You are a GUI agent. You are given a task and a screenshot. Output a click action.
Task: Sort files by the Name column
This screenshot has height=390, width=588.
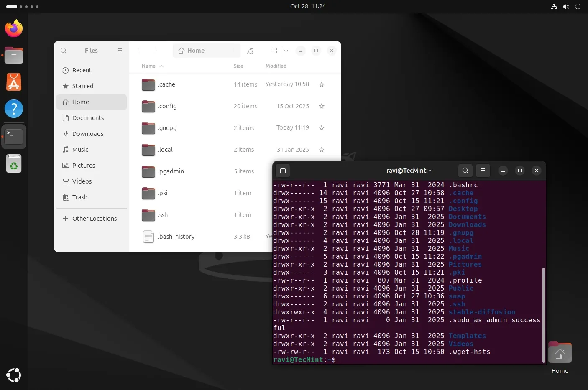(149, 66)
